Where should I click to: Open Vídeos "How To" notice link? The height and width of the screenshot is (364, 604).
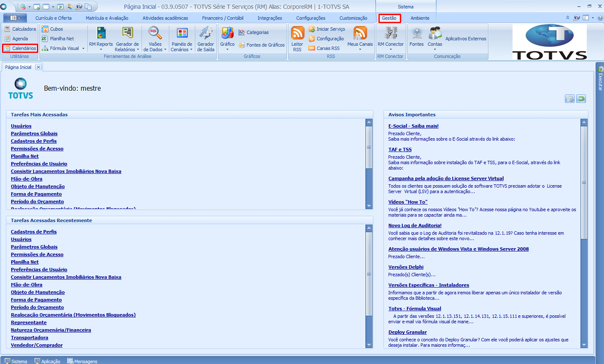coord(408,202)
